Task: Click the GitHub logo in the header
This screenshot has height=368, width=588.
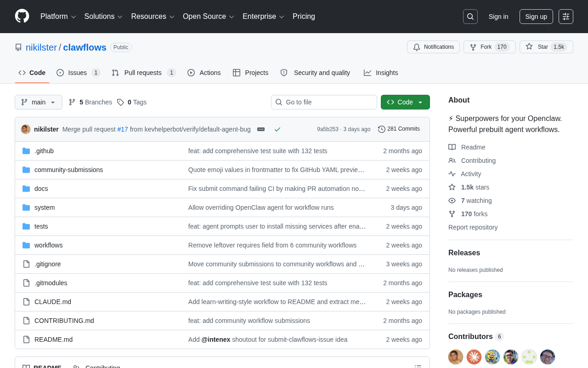Action: point(22,17)
